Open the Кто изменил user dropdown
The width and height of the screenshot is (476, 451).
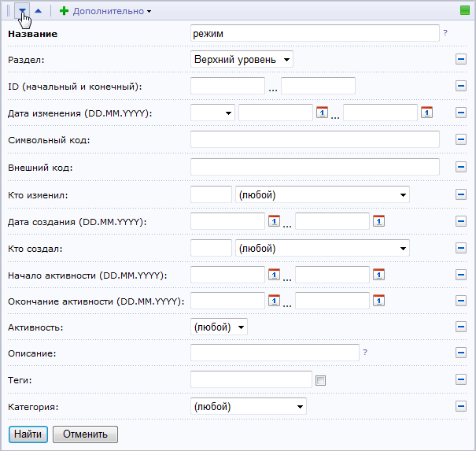pyautogui.click(x=323, y=194)
